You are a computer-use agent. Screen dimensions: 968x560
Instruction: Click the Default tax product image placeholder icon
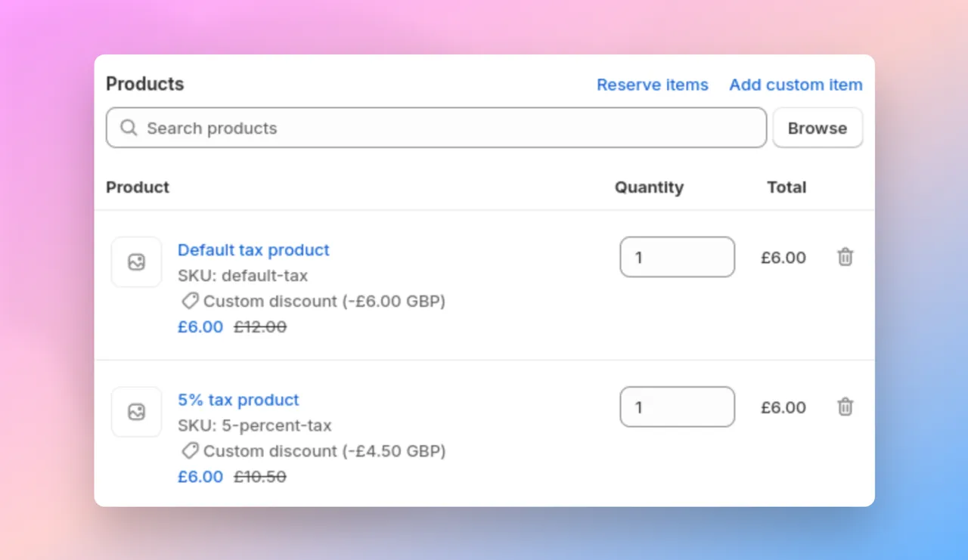point(136,261)
